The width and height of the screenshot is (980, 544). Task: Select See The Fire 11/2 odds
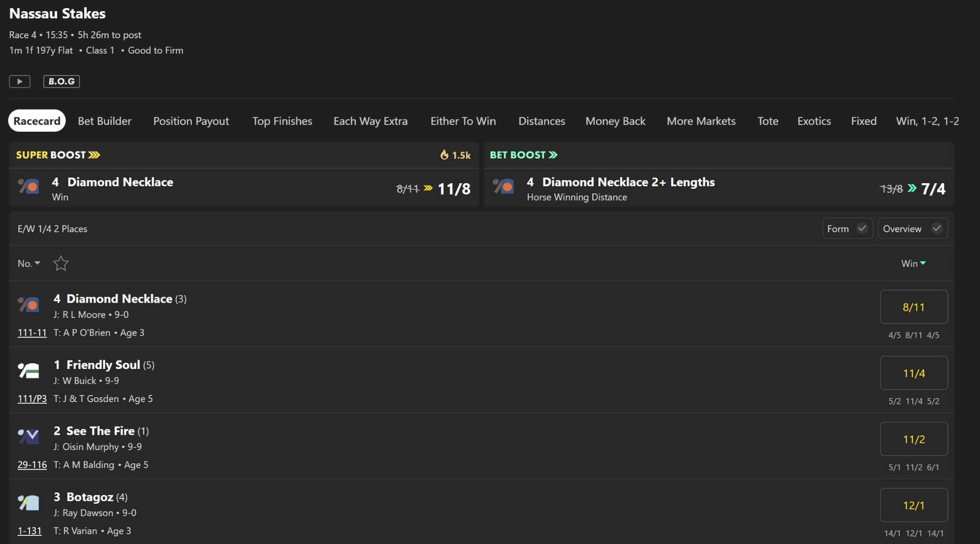click(x=914, y=439)
